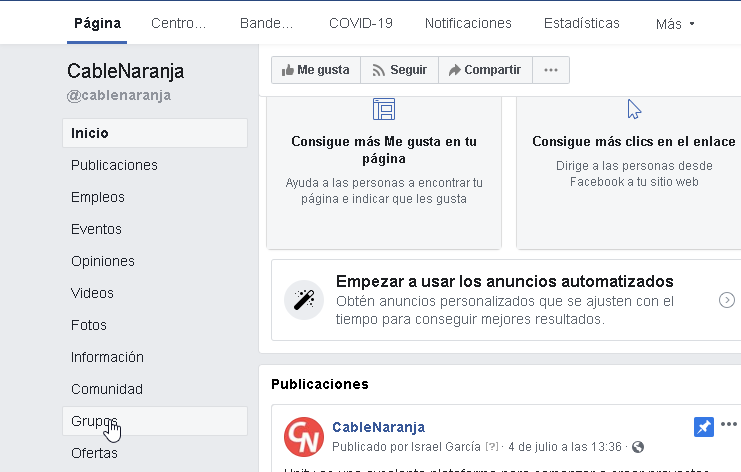This screenshot has height=472, width=741.
Task: Click the thumbs-up Me gusta button
Action: tap(316, 70)
